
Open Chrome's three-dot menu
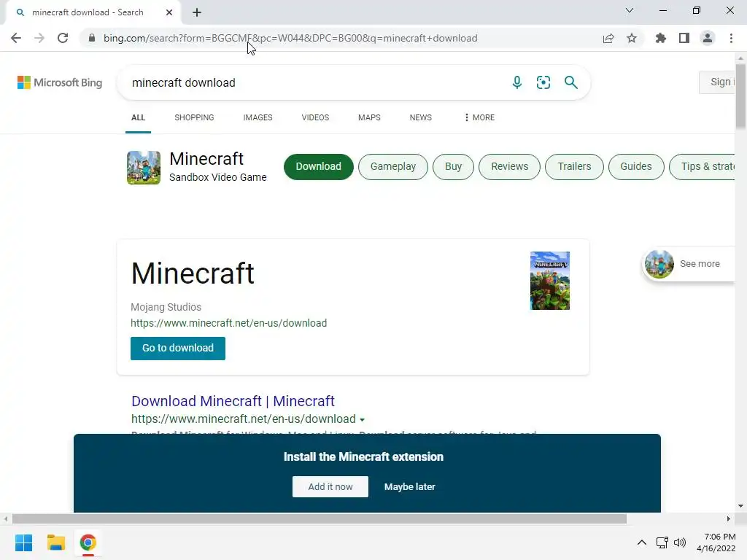click(731, 38)
